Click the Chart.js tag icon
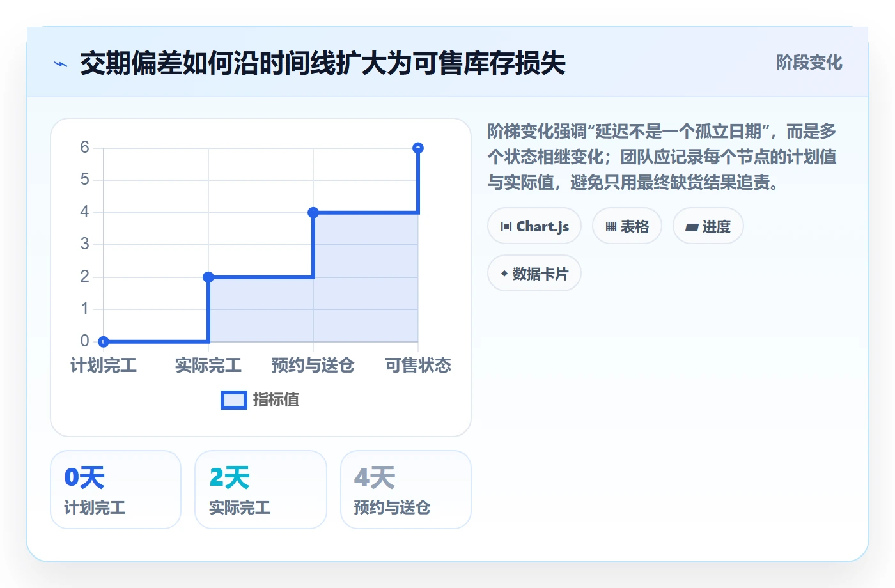The height and width of the screenshot is (588, 895). [506, 227]
